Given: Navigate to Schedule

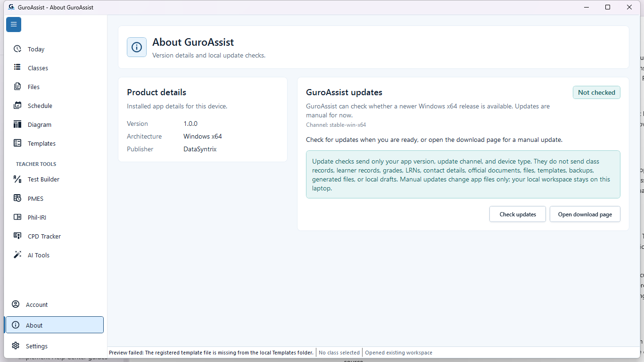Looking at the screenshot, I should (54, 106).
